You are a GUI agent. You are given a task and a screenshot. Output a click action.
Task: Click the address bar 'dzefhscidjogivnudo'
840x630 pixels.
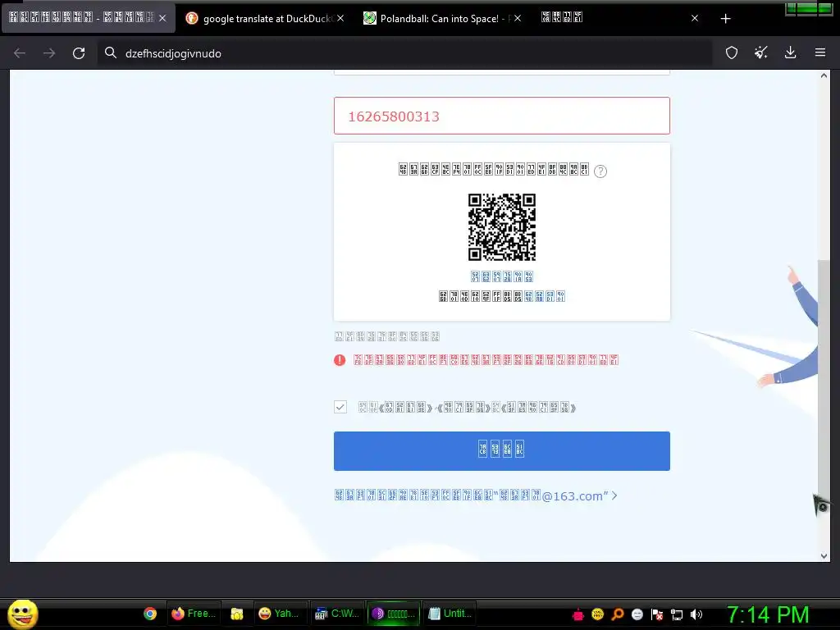pos(404,53)
